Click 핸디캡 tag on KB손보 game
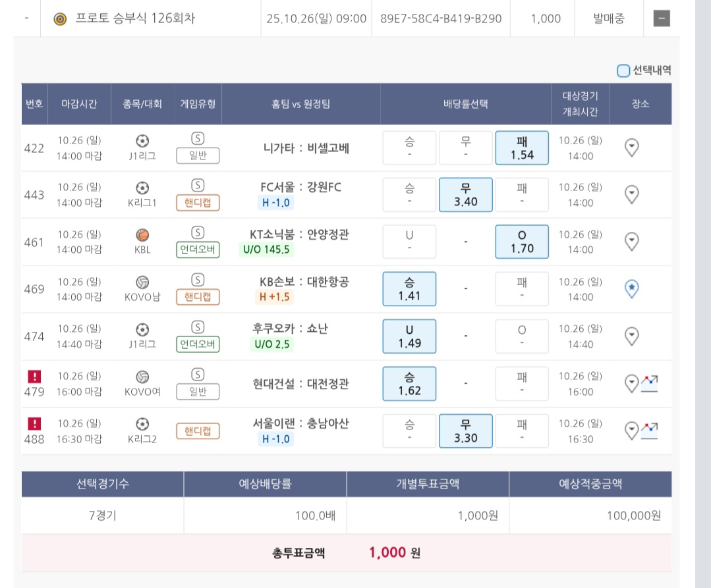Viewport: 711px width, 588px height. 197,297
